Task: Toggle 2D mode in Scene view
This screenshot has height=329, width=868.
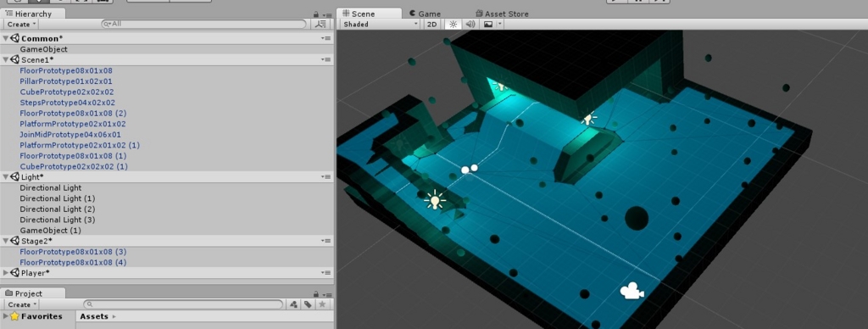Action: (x=431, y=25)
